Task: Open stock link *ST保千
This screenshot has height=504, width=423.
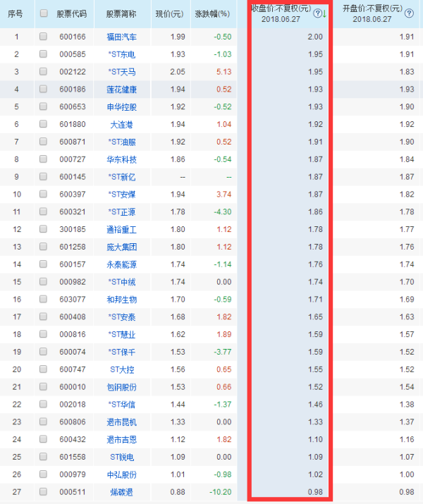Action: click(121, 352)
